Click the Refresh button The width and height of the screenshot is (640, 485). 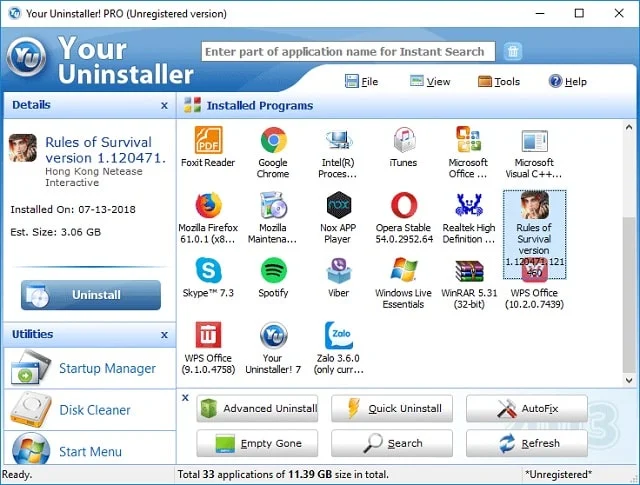click(x=527, y=443)
